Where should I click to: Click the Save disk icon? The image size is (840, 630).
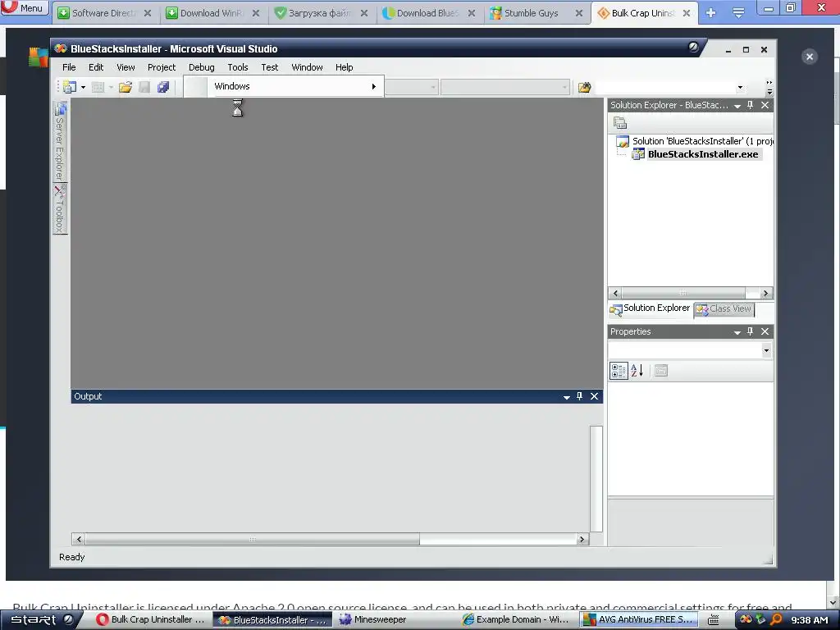pos(144,87)
